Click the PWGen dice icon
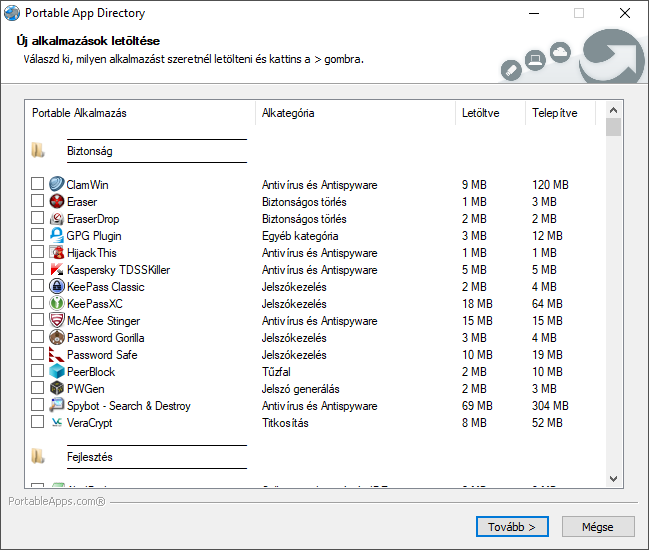 click(57, 388)
